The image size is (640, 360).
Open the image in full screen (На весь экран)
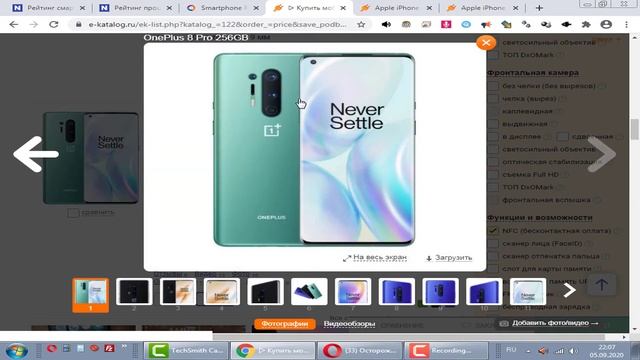click(375, 258)
